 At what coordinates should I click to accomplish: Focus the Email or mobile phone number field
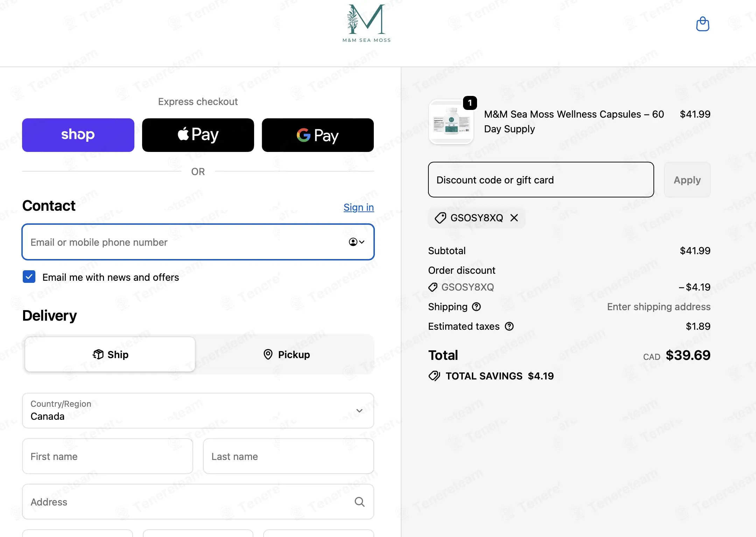pyautogui.click(x=198, y=242)
